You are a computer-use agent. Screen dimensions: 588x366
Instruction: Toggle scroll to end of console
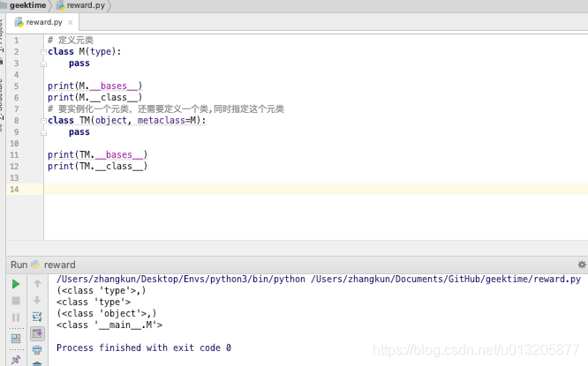coord(37,333)
